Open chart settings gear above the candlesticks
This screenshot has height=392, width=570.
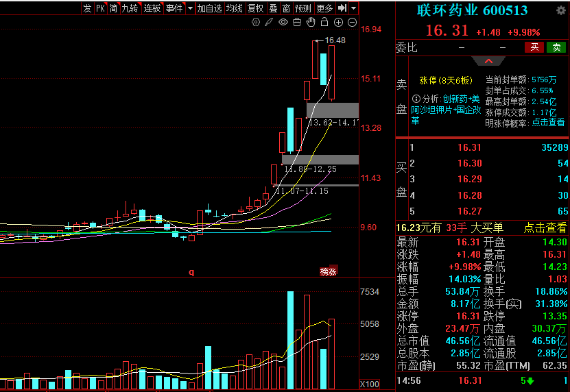(256, 23)
